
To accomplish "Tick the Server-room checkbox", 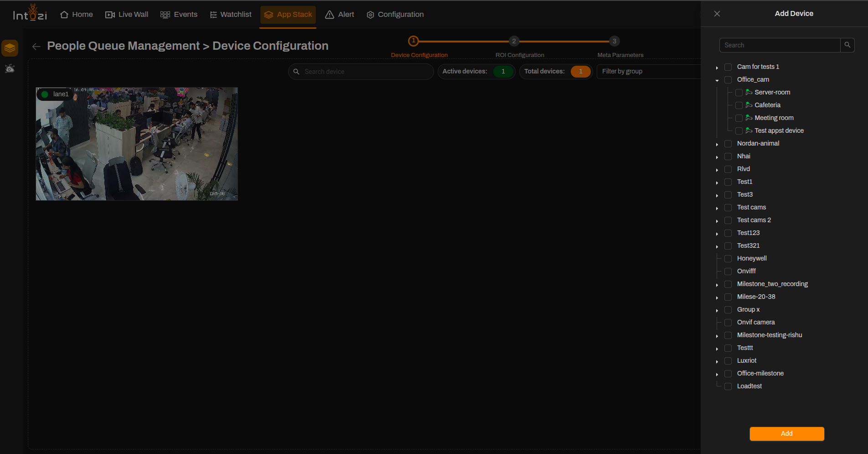I will pyautogui.click(x=739, y=93).
